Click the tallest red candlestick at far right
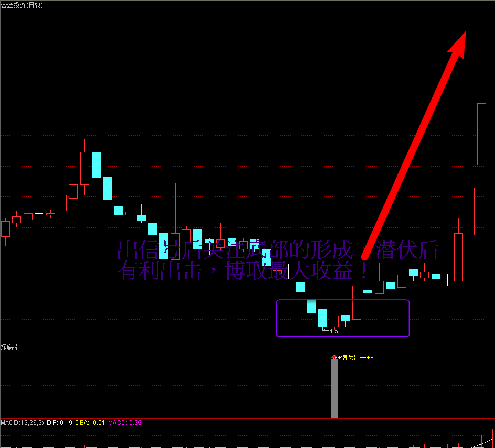 pyautogui.click(x=481, y=134)
